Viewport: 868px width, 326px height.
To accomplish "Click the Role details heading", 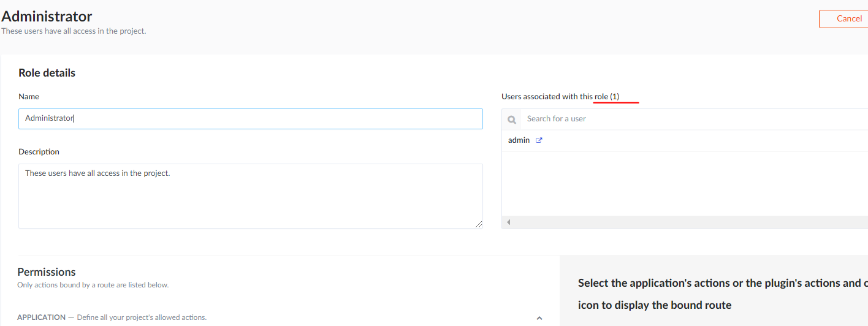I will tap(47, 73).
